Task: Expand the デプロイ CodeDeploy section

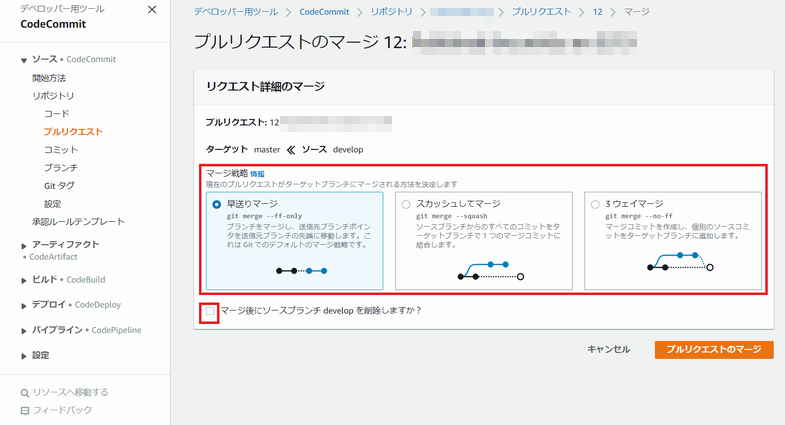Action: 24,306
